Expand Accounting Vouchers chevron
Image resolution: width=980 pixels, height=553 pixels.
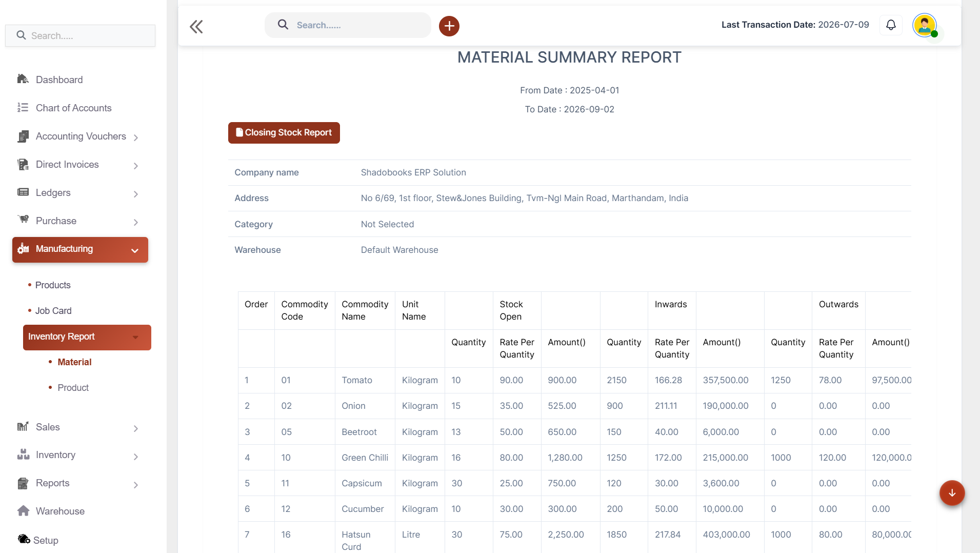136,137
